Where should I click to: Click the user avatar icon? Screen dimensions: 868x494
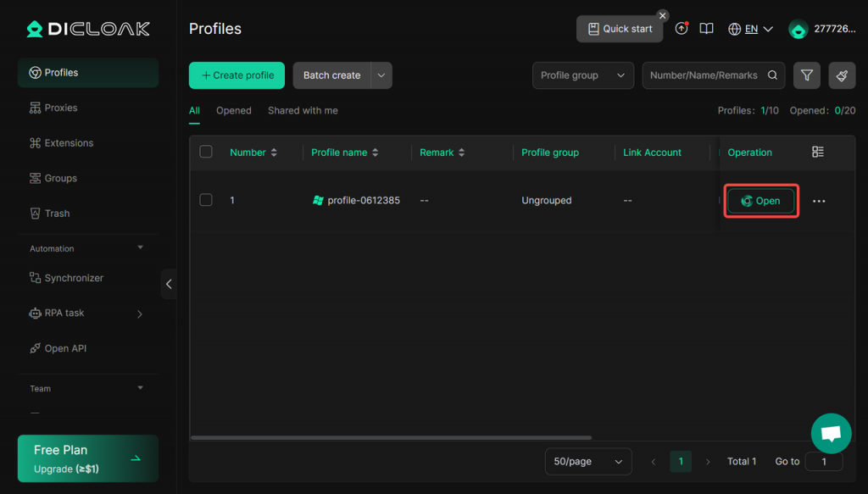(x=798, y=29)
